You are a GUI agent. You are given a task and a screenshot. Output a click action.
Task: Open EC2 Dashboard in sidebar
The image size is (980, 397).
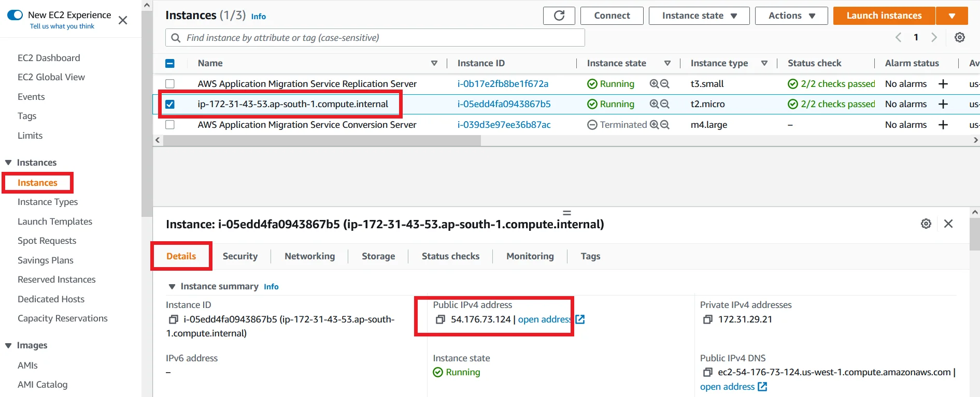(x=49, y=58)
